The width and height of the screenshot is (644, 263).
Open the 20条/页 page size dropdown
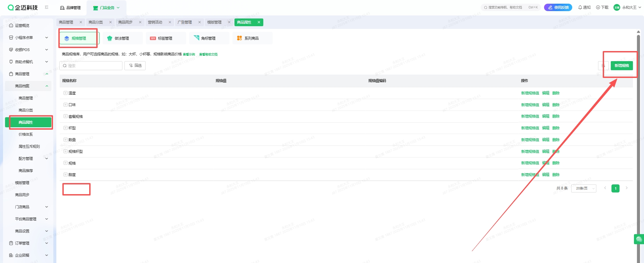tap(584, 188)
